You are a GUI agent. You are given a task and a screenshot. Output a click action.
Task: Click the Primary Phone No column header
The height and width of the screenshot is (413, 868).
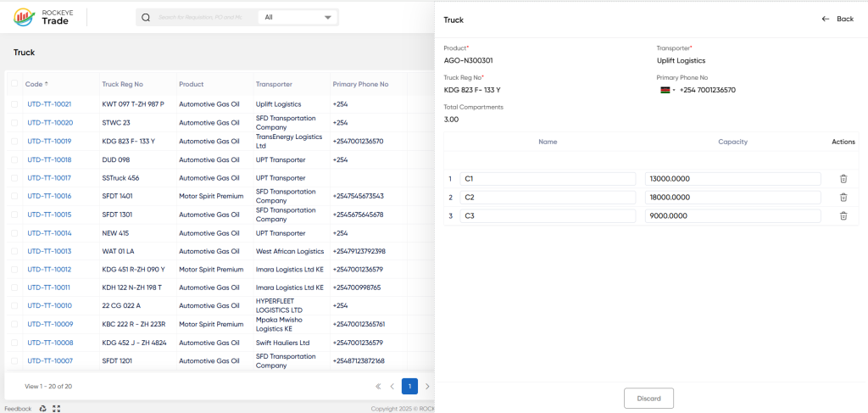[360, 84]
